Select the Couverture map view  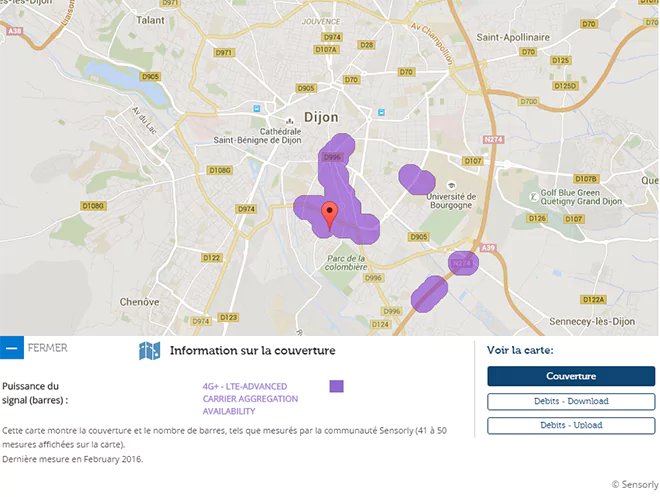(571, 376)
